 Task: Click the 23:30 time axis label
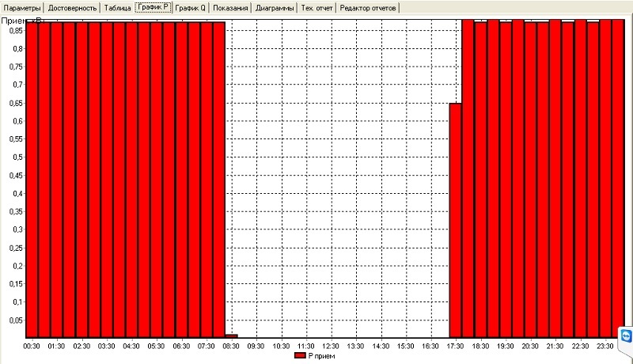(x=605, y=347)
